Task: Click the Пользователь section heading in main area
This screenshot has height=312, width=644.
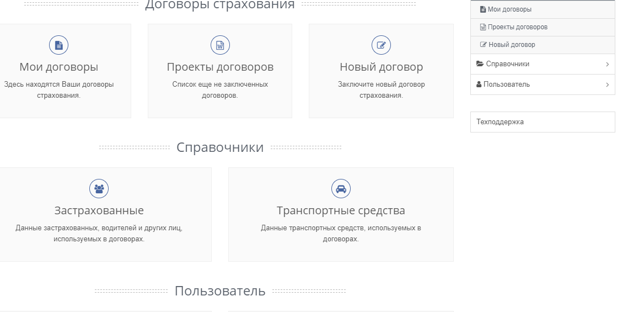Action: 220,291
